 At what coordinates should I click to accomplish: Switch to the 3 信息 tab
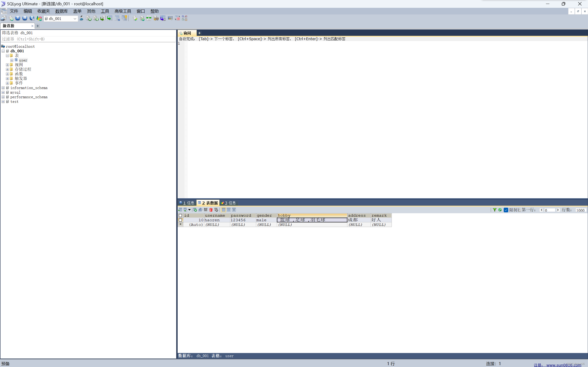[x=229, y=203]
